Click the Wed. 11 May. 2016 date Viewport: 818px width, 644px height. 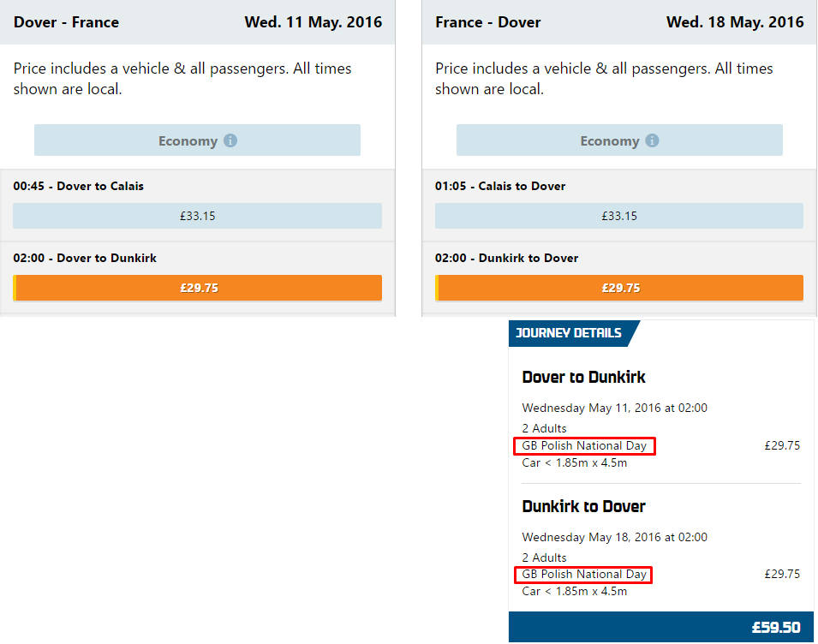click(313, 22)
